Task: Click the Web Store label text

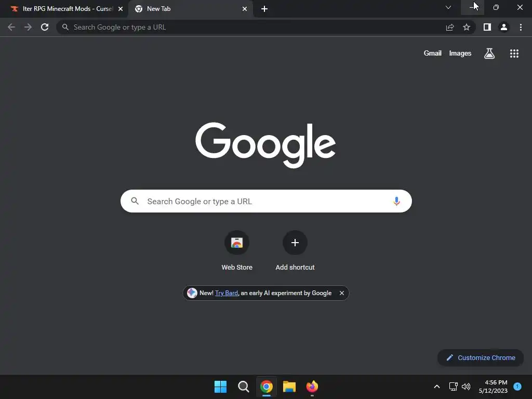Action: click(237, 268)
